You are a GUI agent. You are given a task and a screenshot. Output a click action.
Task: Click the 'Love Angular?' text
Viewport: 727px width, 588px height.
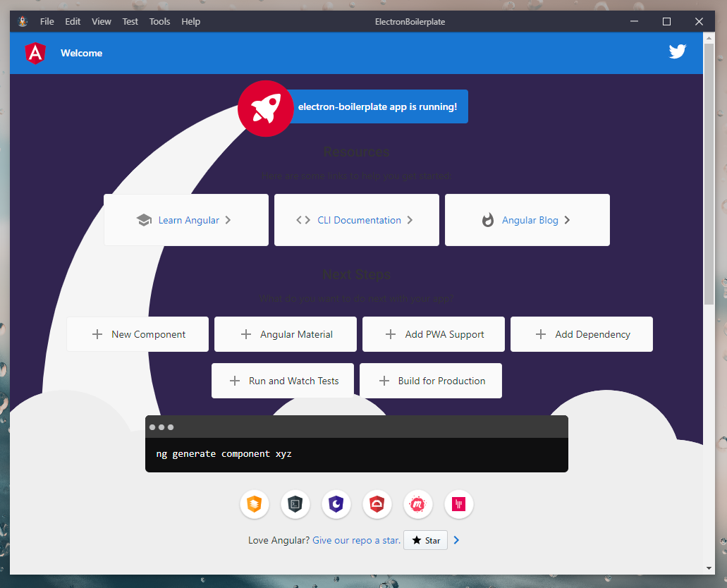tap(279, 540)
